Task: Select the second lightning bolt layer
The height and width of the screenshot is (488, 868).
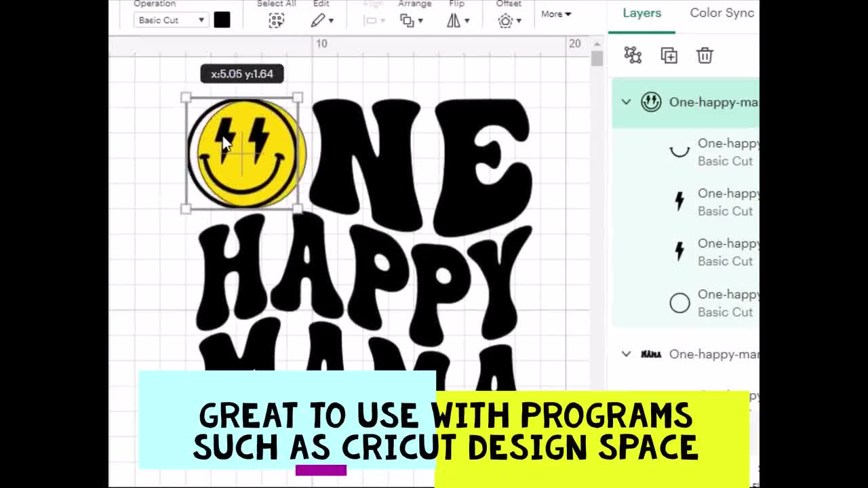Action: pos(686,252)
